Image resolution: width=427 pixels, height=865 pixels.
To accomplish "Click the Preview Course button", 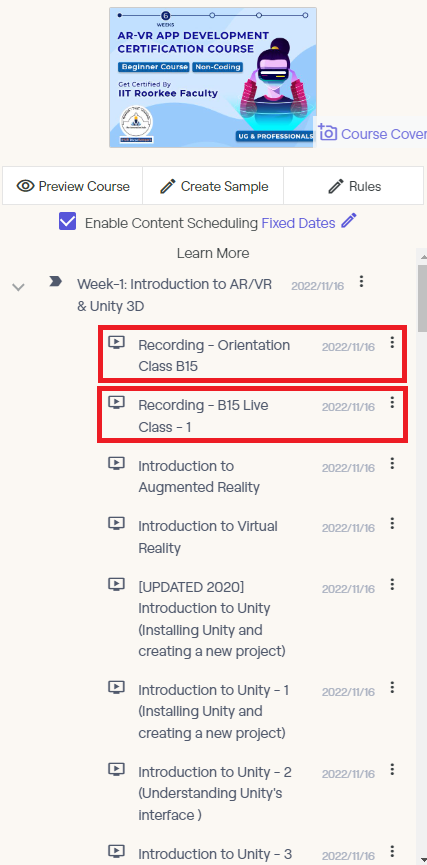I will [73, 186].
